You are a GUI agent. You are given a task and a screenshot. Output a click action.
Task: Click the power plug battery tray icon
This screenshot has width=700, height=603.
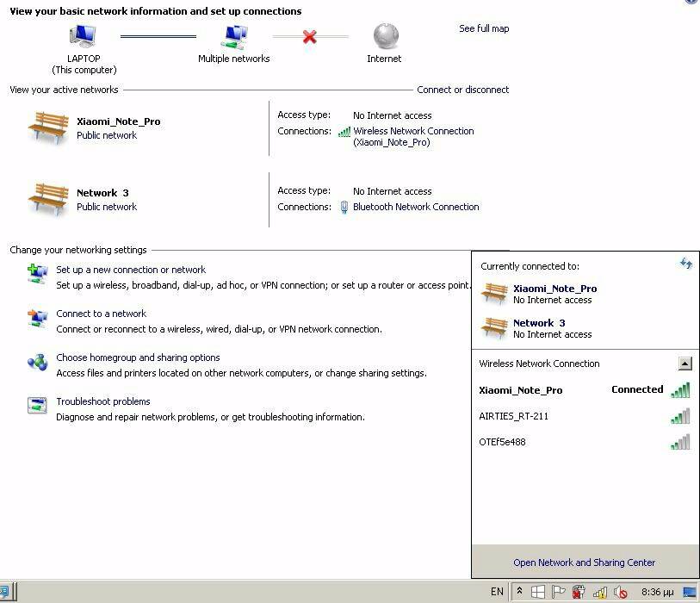point(579,592)
